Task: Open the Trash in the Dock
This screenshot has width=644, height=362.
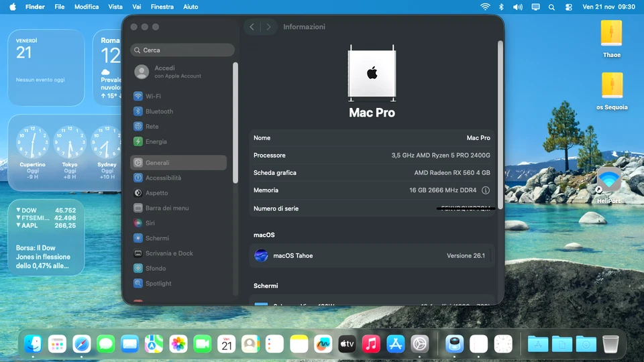Action: pyautogui.click(x=610, y=344)
